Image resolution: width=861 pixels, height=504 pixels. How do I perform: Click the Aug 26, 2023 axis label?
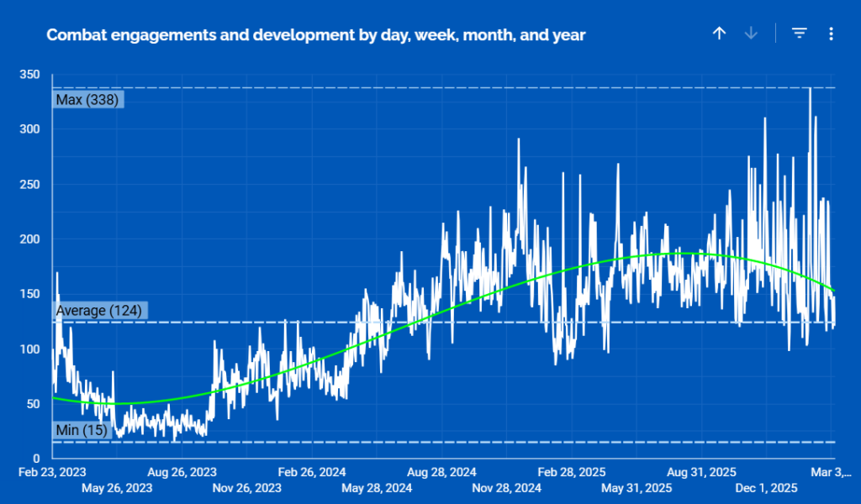click(182, 472)
